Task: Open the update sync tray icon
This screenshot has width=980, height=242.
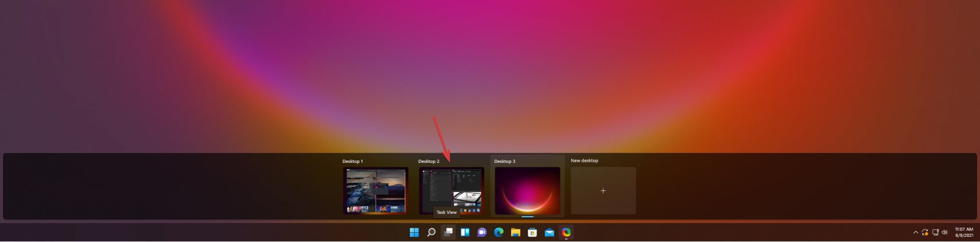Action: point(925,232)
